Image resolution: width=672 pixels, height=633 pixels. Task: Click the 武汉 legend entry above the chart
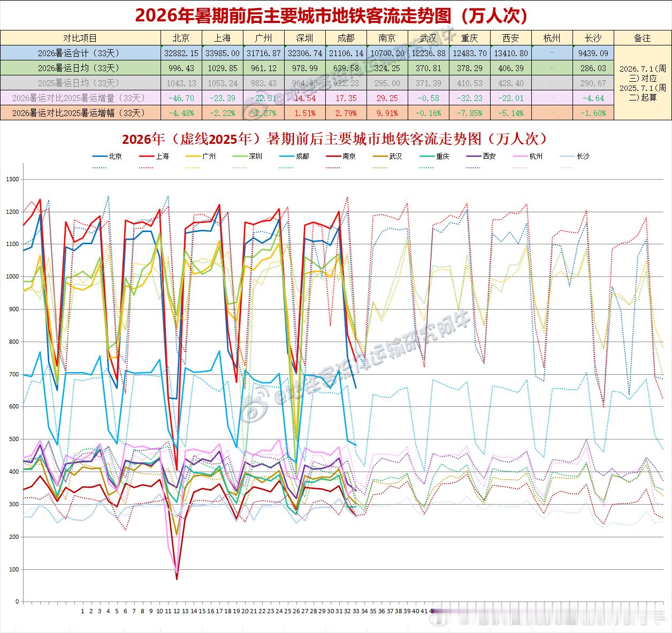click(x=387, y=156)
